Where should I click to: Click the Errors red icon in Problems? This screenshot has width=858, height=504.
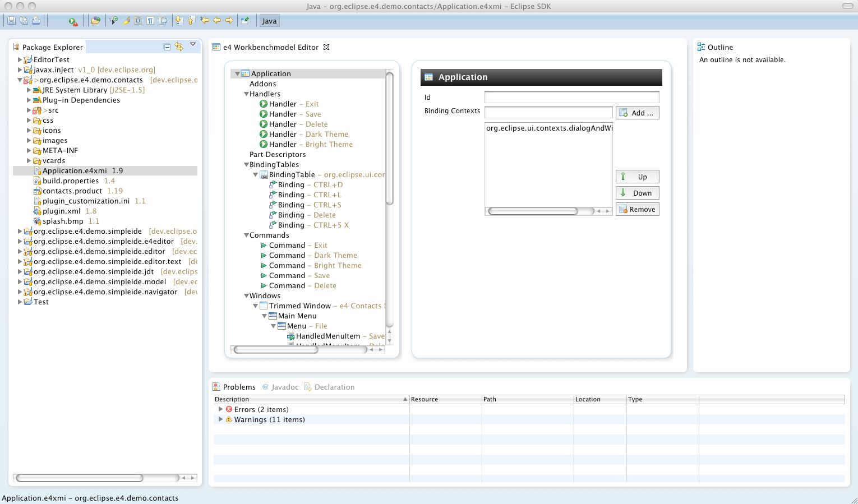229,409
